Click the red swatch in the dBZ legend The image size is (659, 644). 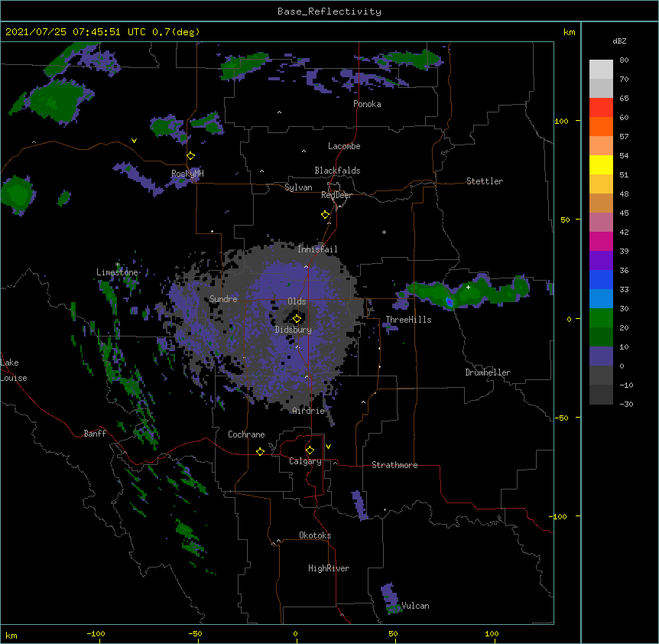601,107
